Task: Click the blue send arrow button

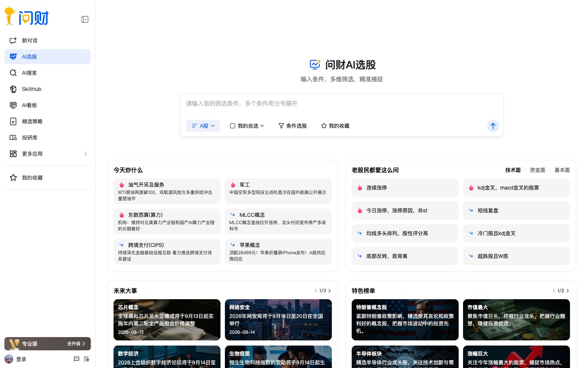Action: [493, 126]
